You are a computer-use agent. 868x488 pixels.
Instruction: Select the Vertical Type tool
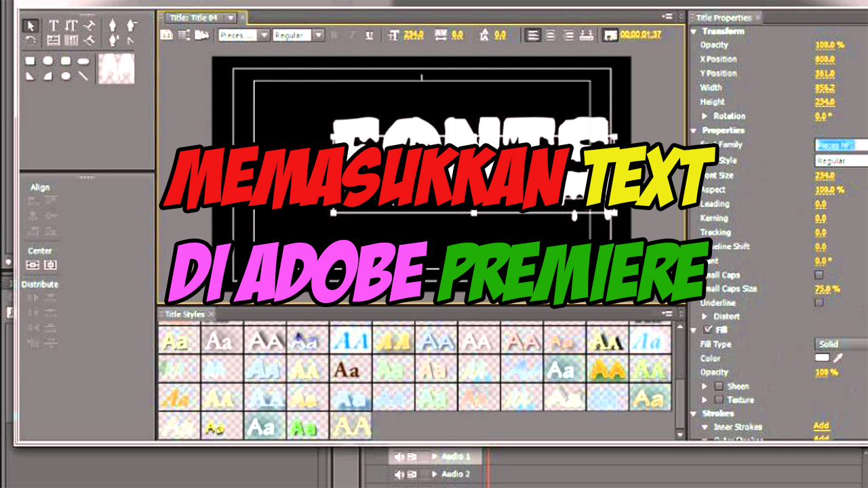(x=71, y=25)
